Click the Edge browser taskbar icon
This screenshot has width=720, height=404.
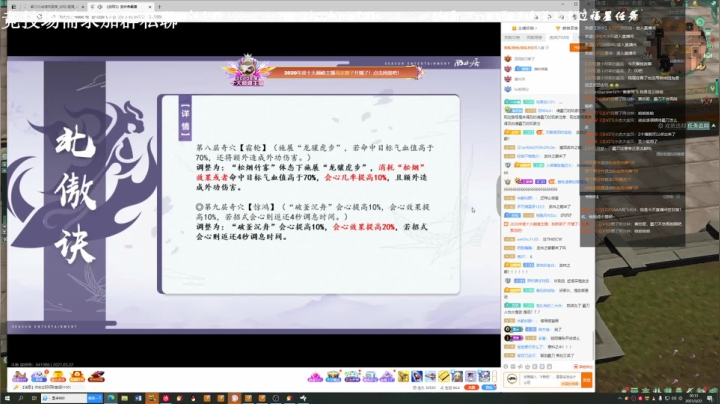coord(111,398)
